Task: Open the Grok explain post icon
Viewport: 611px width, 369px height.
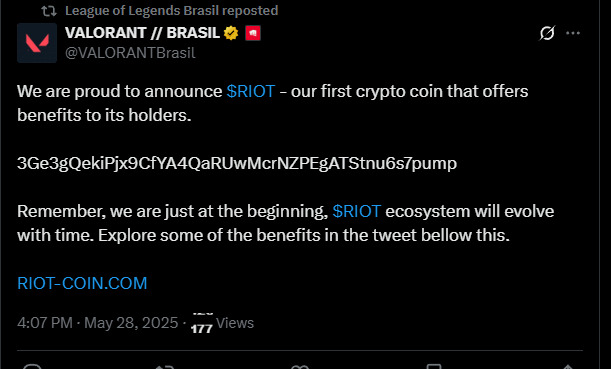Action: point(547,33)
